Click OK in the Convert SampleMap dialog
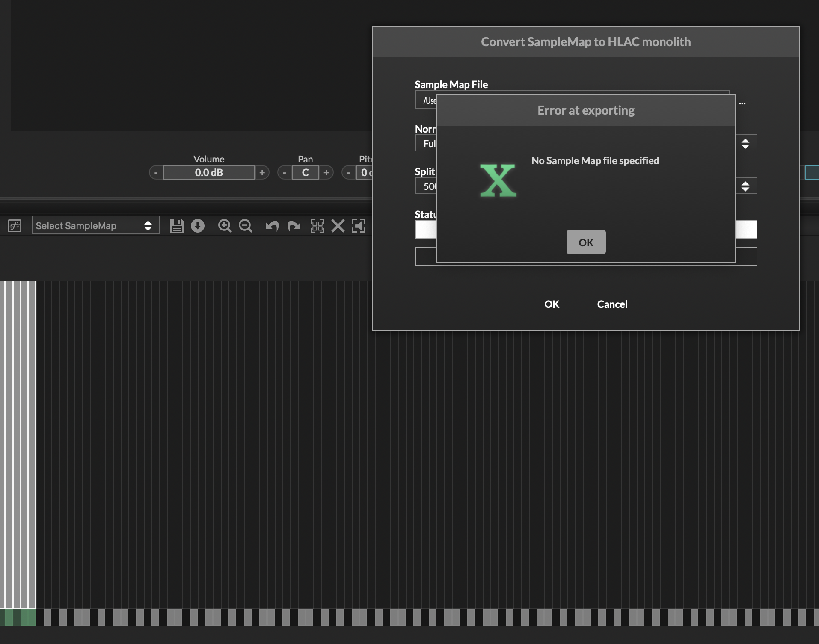The image size is (819, 644). click(x=552, y=304)
